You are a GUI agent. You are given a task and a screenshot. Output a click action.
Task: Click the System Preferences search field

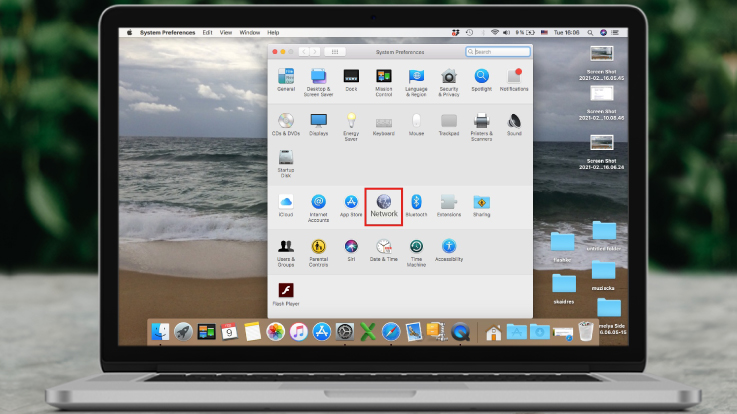tap(498, 51)
